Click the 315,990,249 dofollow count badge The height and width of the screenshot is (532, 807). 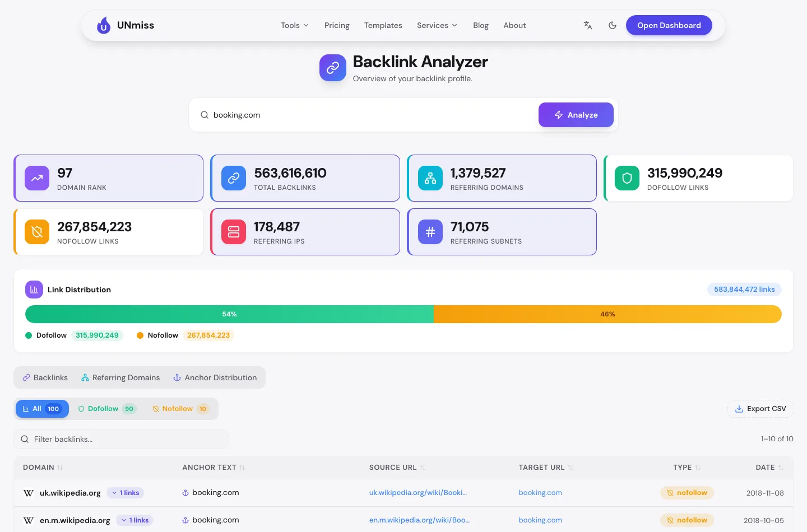tap(97, 335)
